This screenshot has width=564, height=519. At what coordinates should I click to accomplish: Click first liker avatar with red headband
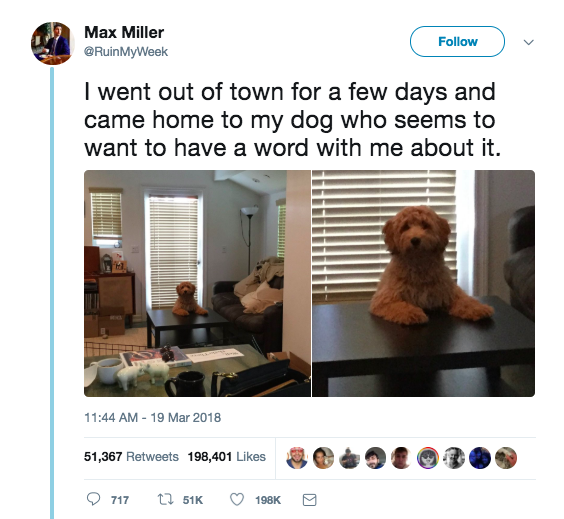coord(297,458)
